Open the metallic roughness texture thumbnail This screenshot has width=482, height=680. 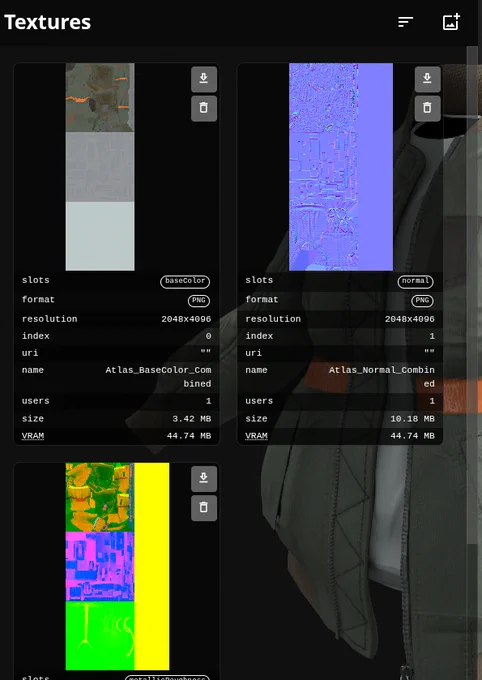[x=117, y=566]
